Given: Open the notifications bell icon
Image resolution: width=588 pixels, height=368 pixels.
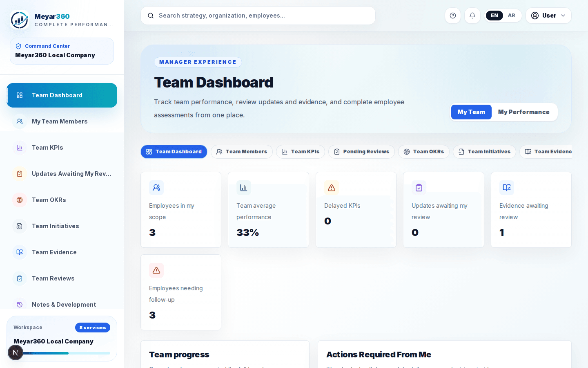Looking at the screenshot, I should (x=472, y=16).
